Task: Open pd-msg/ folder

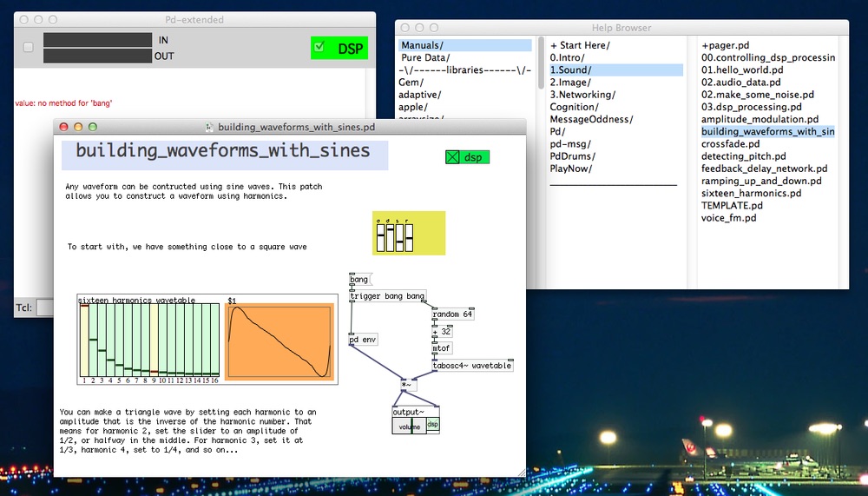Action: [570, 144]
